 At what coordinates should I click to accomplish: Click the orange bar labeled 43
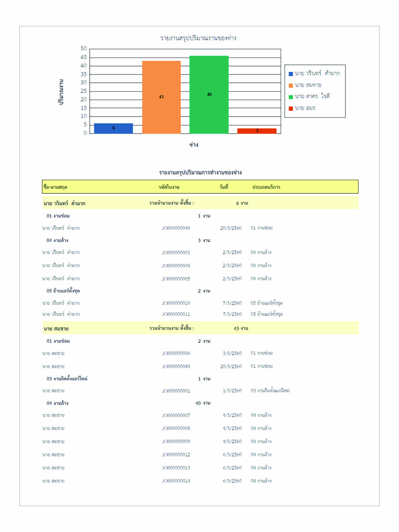[x=161, y=97]
